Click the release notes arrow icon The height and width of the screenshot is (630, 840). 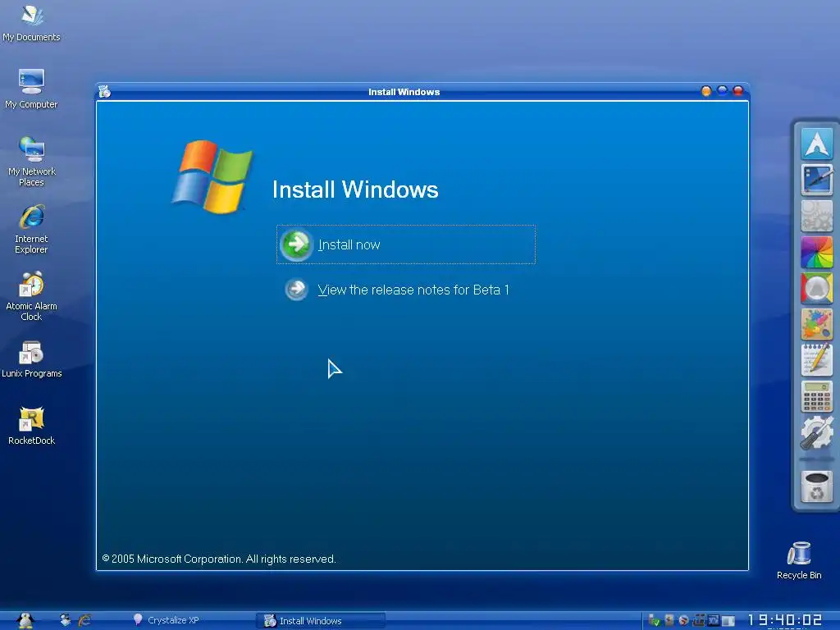coord(296,290)
